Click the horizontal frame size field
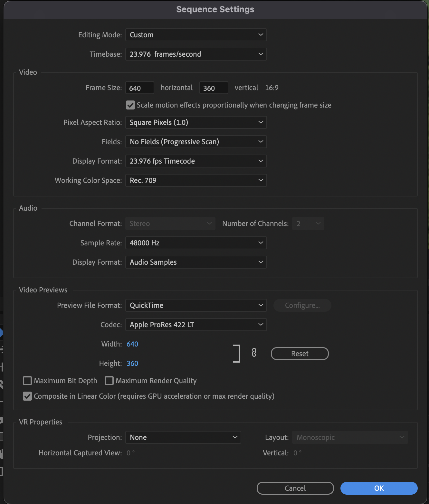This screenshot has height=504, width=429. tap(140, 88)
